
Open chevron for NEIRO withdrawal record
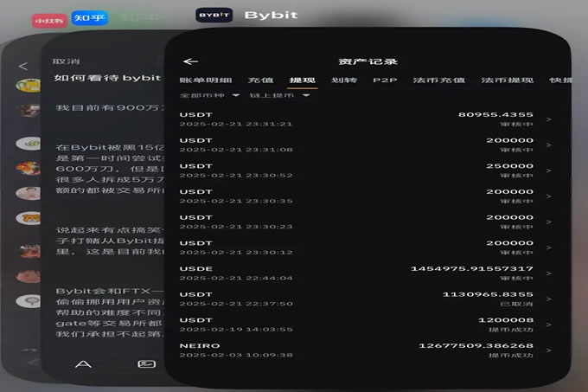pos(548,350)
